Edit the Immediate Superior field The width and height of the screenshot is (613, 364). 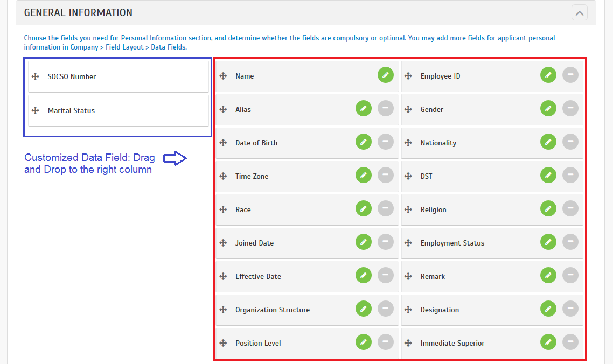click(548, 342)
